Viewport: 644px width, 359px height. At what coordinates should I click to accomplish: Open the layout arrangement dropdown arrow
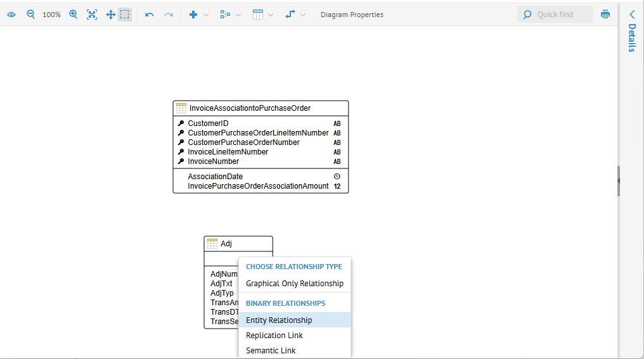coord(238,15)
